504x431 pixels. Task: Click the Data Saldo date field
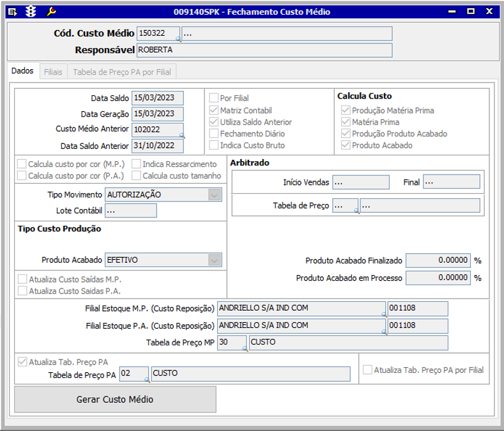click(157, 98)
